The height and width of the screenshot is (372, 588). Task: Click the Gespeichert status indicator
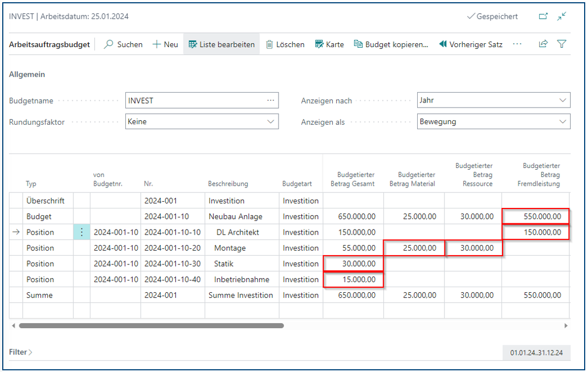[x=492, y=16]
